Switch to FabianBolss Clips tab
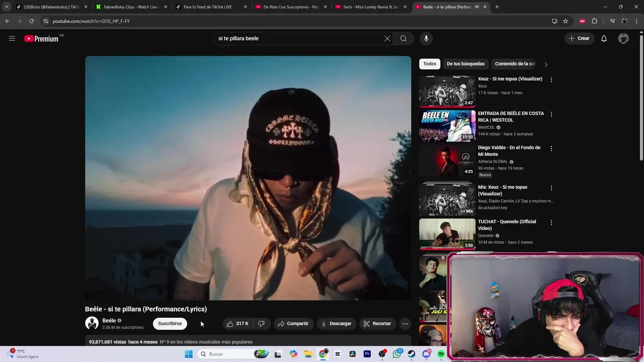644x362 pixels. point(131,7)
